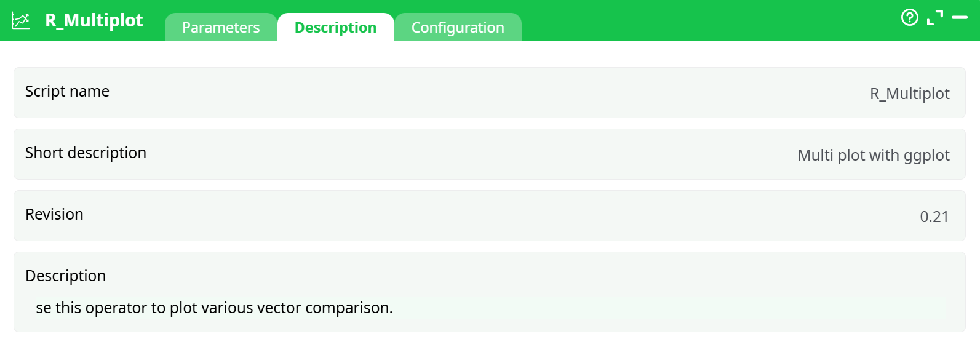This screenshot has width=980, height=347.
Task: Focus the description text about vector comparison
Action: coord(214,308)
